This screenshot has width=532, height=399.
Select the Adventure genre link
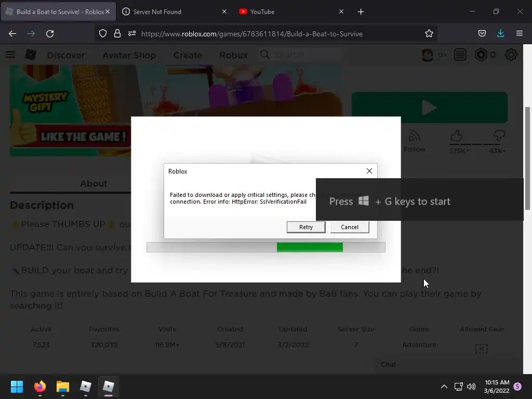[x=419, y=345]
